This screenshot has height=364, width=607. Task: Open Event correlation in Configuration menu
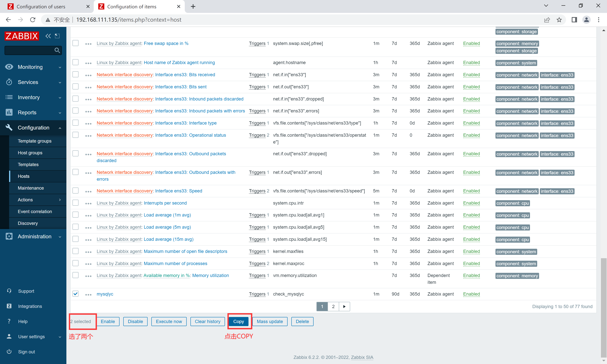[x=35, y=211]
